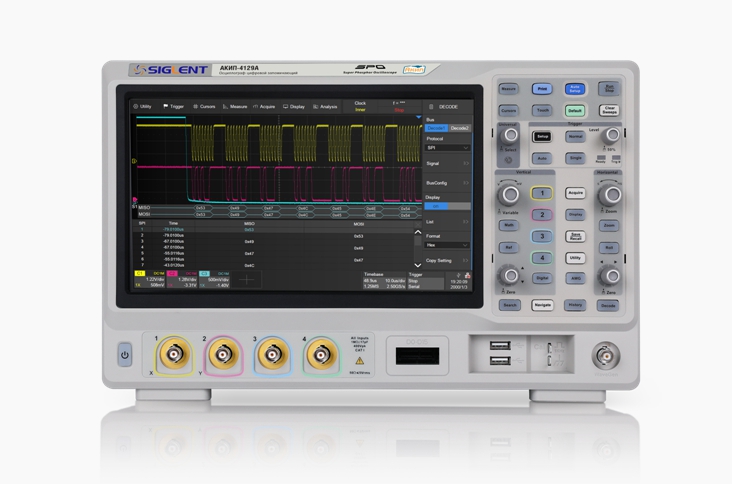Toggle channel 3 with the blue key
Screen dimensions: 732x484
coord(542,236)
